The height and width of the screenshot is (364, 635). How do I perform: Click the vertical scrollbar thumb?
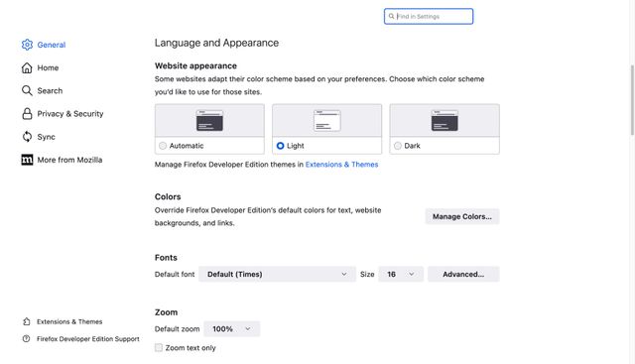tap(632, 100)
